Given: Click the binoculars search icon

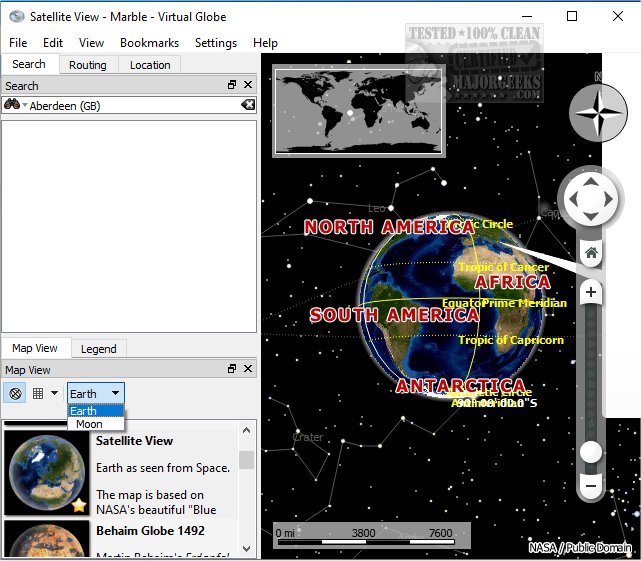Looking at the screenshot, I should tap(11, 105).
